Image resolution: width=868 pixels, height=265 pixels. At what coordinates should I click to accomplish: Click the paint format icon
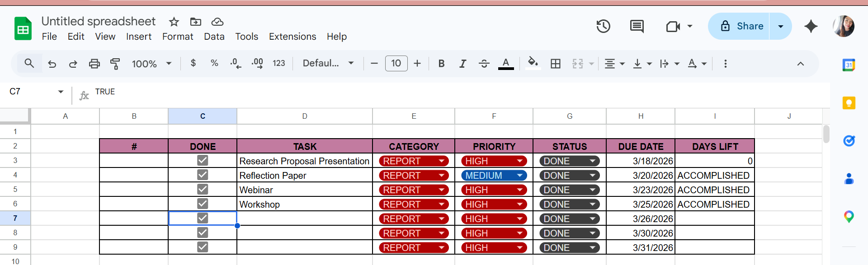[115, 64]
